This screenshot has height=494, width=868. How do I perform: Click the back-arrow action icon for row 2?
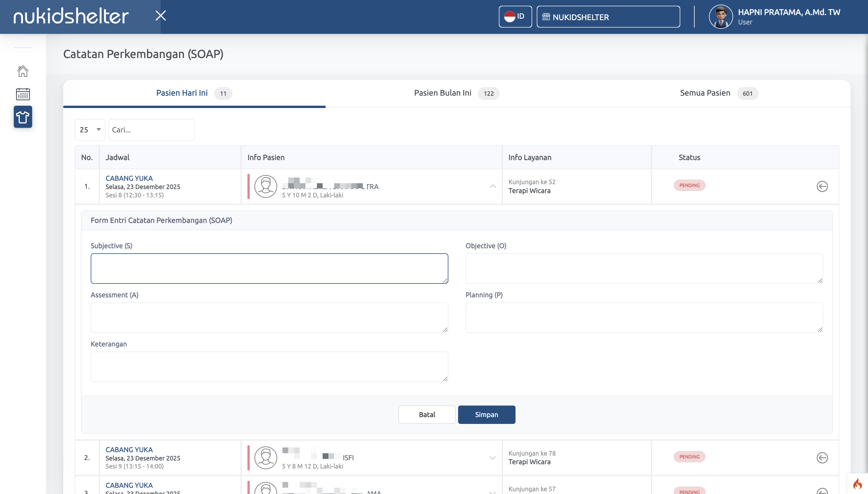(x=822, y=458)
